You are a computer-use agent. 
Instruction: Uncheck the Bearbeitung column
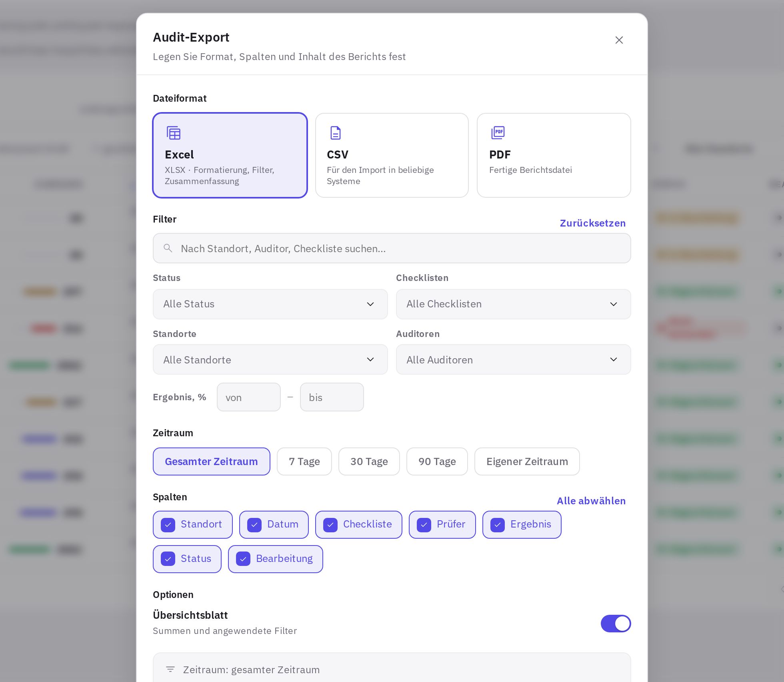(276, 559)
